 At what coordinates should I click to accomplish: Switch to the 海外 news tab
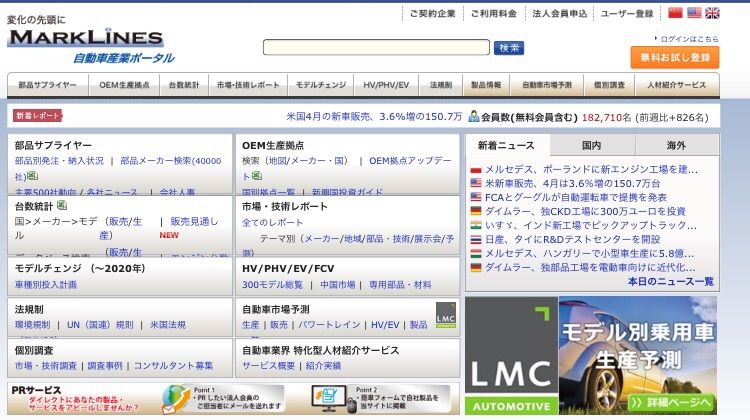(677, 145)
